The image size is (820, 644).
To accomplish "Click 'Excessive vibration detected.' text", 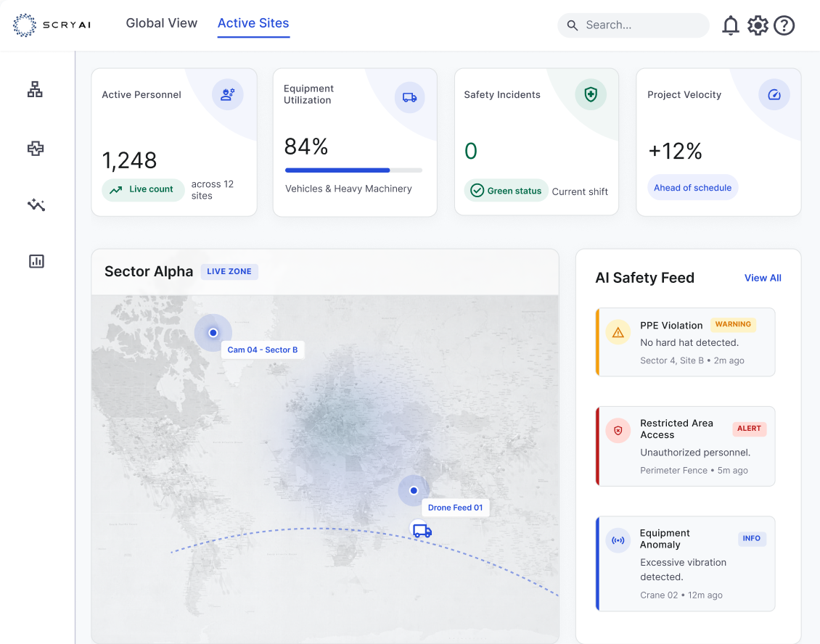I will (x=683, y=570).
